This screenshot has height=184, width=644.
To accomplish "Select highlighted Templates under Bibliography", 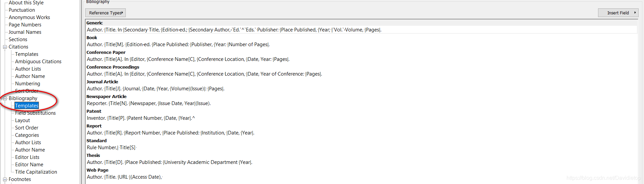I will (x=27, y=106).
